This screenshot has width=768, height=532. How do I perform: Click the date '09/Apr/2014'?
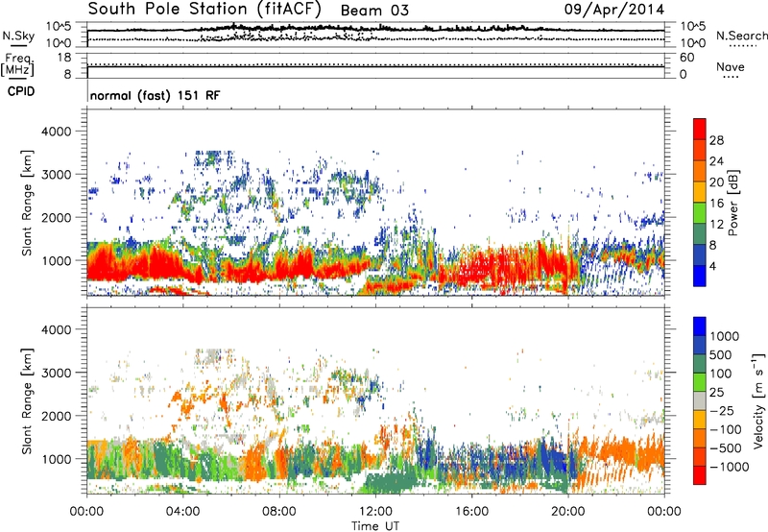tap(614, 10)
